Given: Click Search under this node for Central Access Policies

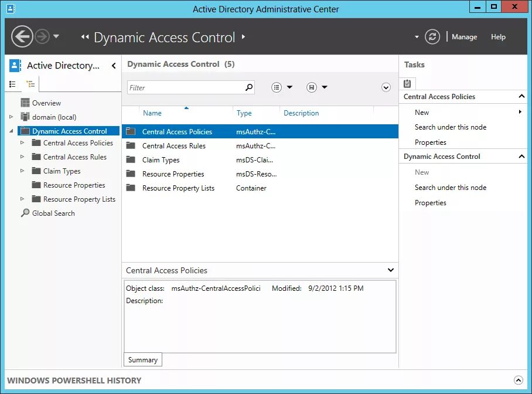Looking at the screenshot, I should 450,127.
